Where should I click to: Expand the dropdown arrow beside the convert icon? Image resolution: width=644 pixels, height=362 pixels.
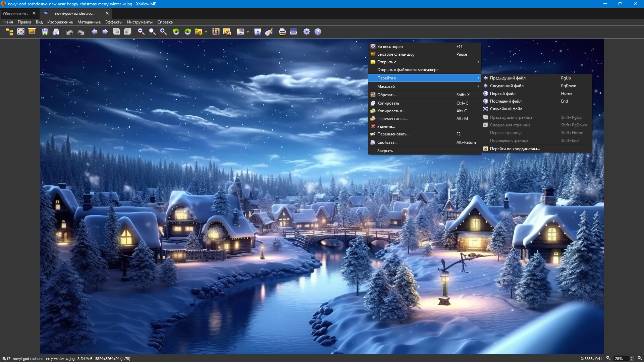206,32
